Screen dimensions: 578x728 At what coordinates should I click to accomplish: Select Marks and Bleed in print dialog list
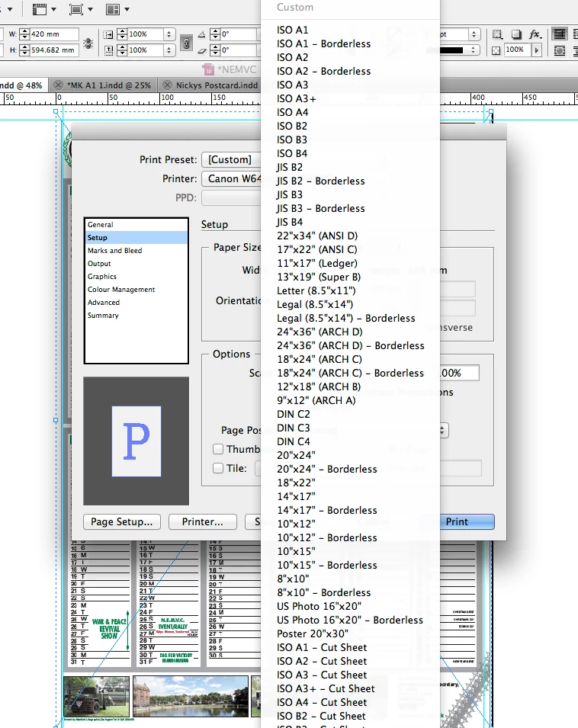(136, 251)
